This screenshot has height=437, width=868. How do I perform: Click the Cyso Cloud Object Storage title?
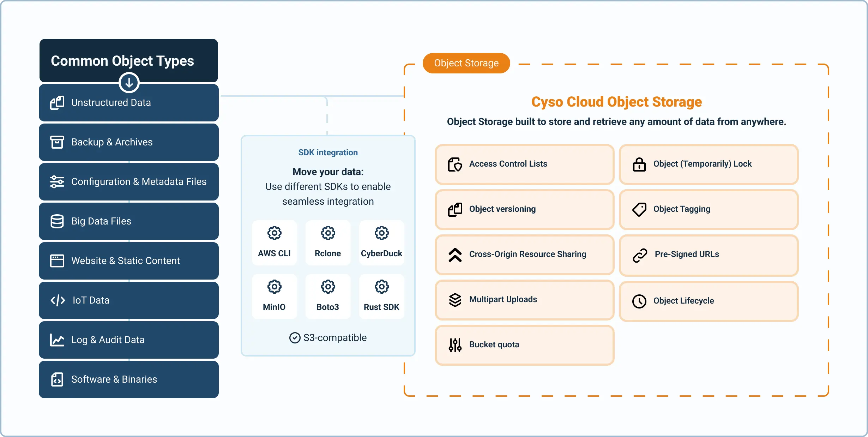tap(617, 102)
